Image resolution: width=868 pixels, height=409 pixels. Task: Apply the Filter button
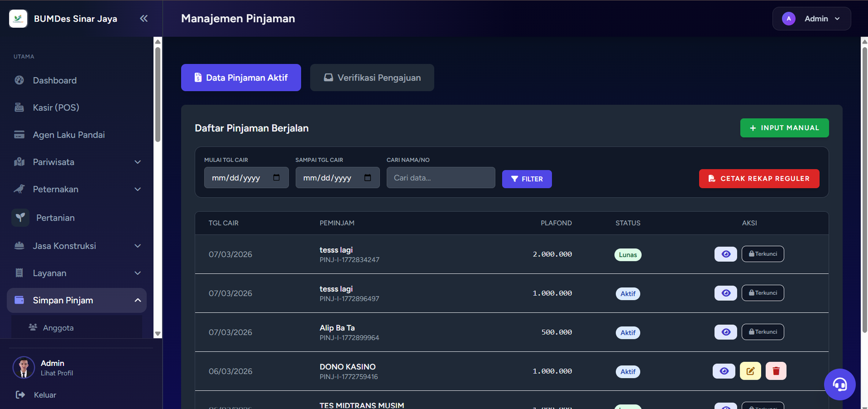[527, 179]
